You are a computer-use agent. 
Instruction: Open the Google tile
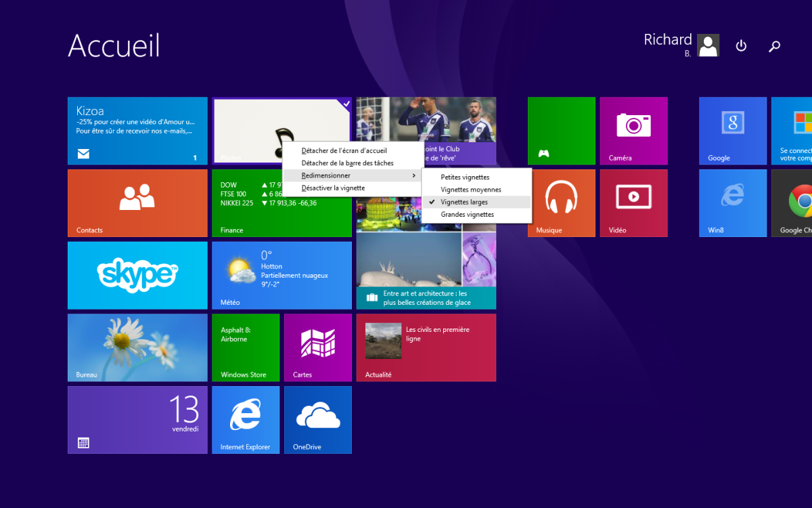pyautogui.click(x=733, y=131)
